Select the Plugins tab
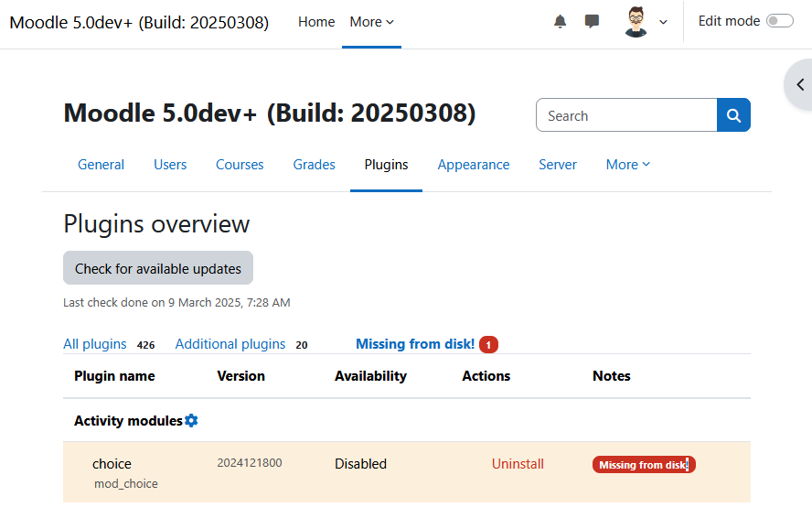Screen dimensions: 812x518 [386, 165]
